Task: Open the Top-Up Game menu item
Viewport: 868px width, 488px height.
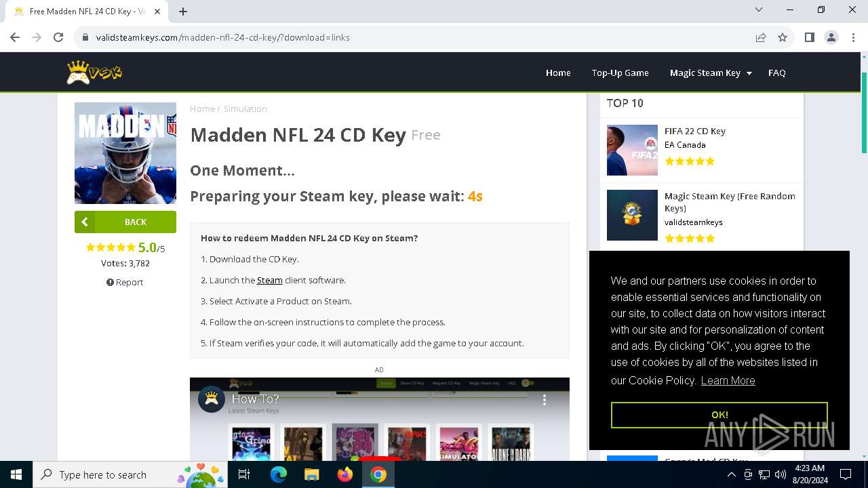Action: point(620,73)
